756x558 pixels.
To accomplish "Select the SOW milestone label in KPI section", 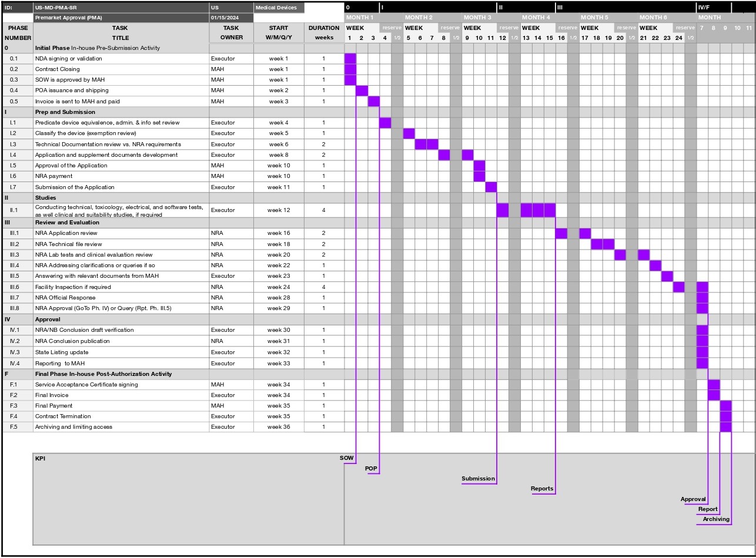I will tap(347, 457).
